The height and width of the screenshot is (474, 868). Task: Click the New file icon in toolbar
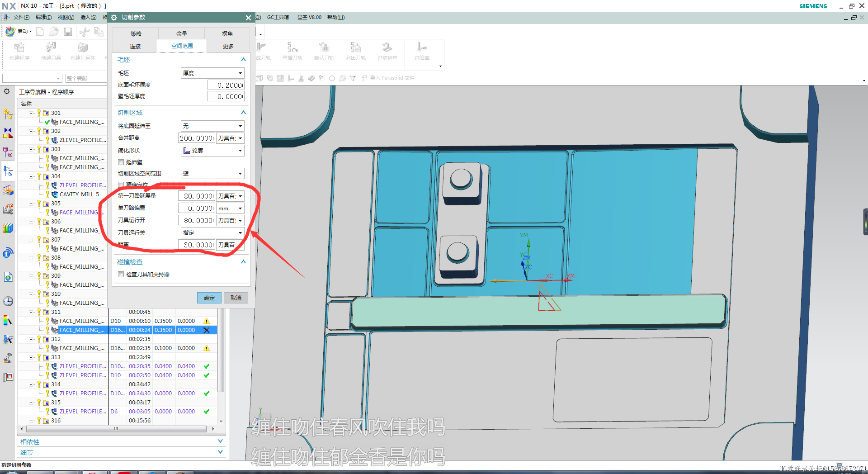click(x=40, y=31)
